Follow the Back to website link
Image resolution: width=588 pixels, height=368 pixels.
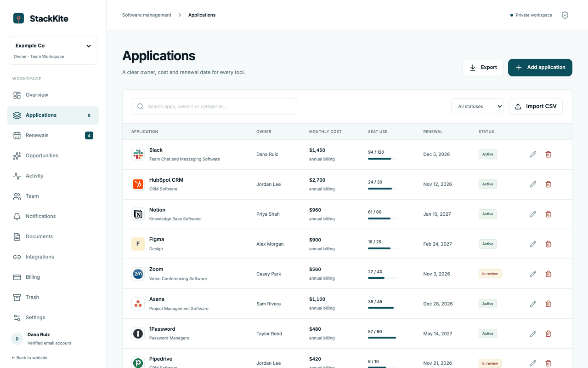(x=29, y=358)
